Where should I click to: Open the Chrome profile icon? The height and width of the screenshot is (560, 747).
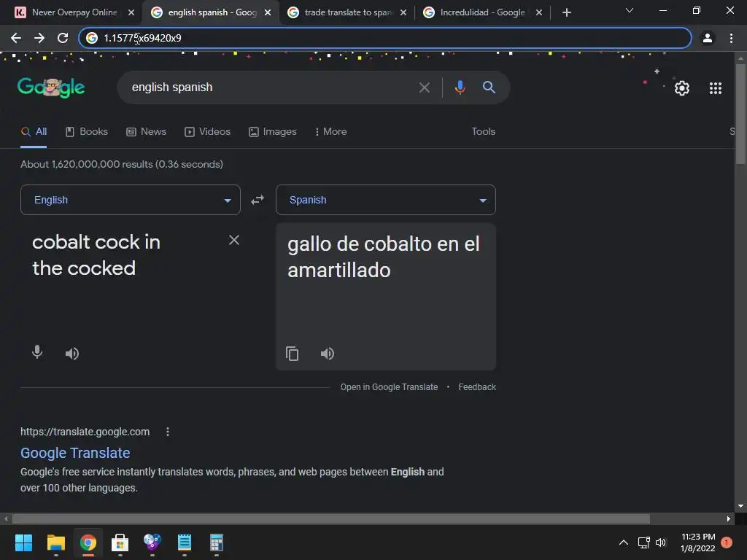pos(708,38)
